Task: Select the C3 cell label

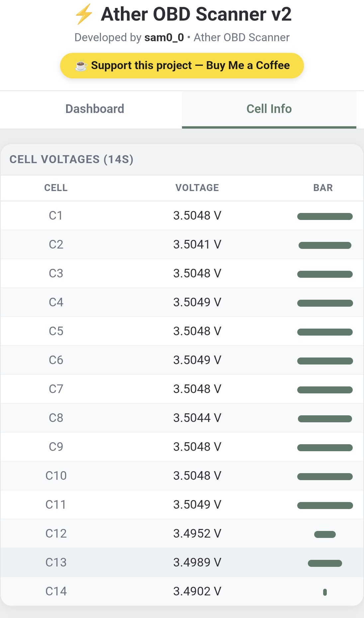Action: pyautogui.click(x=56, y=273)
